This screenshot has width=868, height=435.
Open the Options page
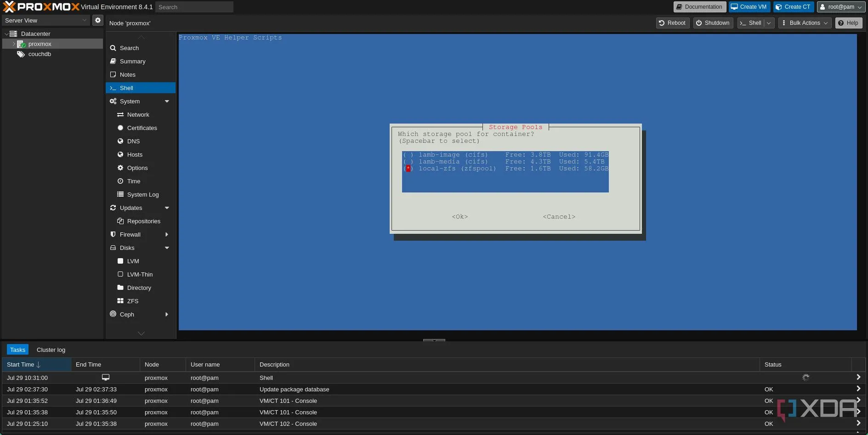137,168
